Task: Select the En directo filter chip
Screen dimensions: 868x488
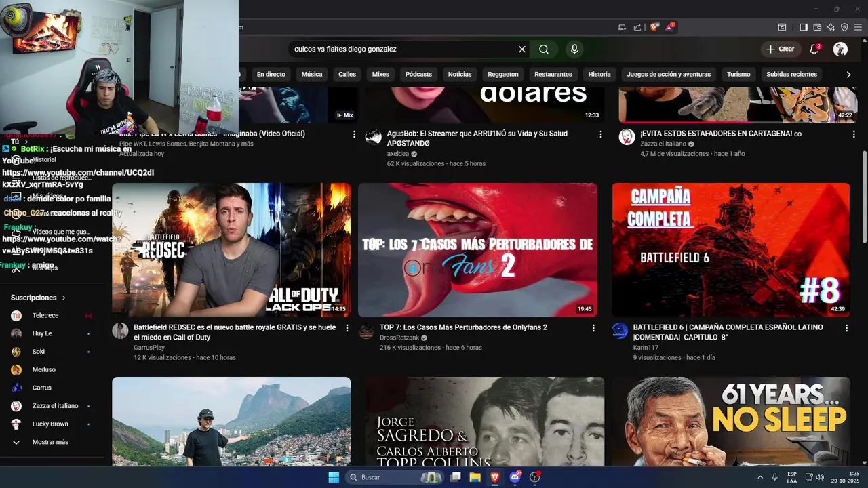Action: (271, 74)
